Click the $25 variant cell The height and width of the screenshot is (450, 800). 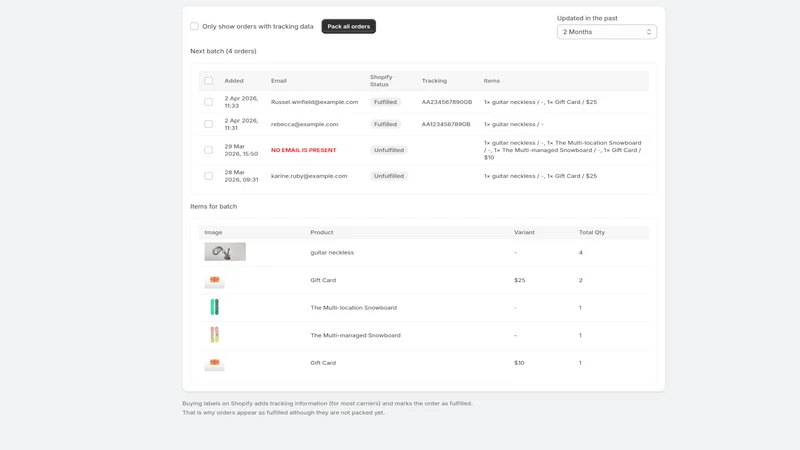point(519,280)
